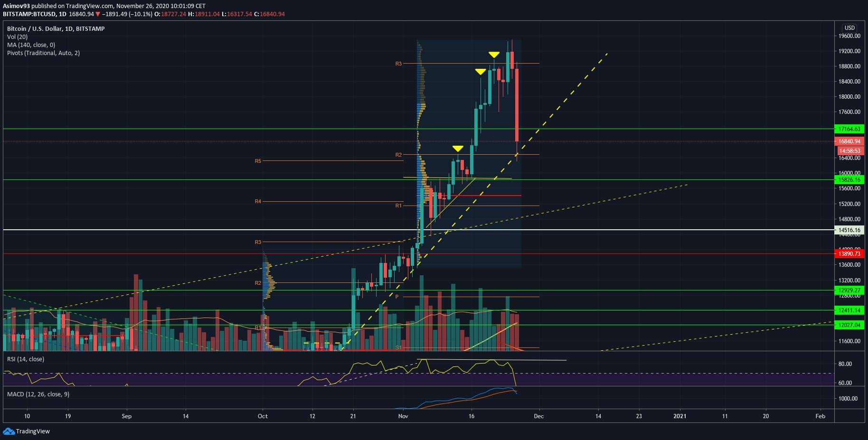
Task: Open the Pivots (Traditional, Auto, 2) legend
Action: (x=43, y=53)
